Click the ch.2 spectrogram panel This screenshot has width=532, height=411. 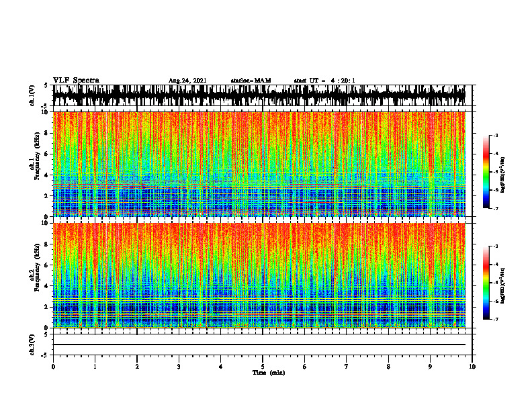[x=259, y=275]
